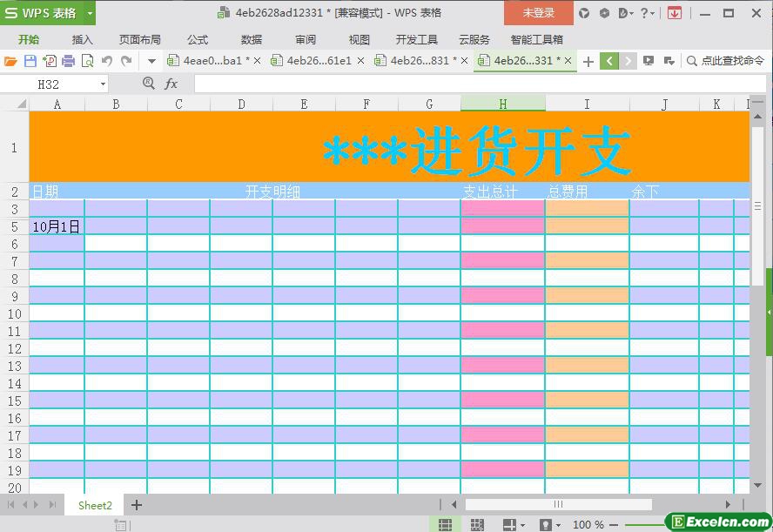Click the redo arrow icon

click(x=126, y=61)
